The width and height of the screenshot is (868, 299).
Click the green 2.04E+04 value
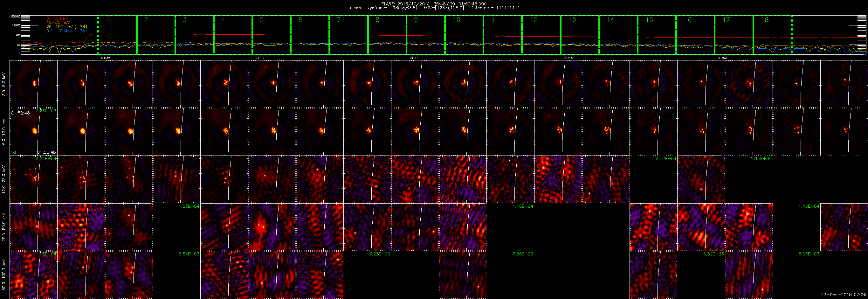(x=46, y=158)
